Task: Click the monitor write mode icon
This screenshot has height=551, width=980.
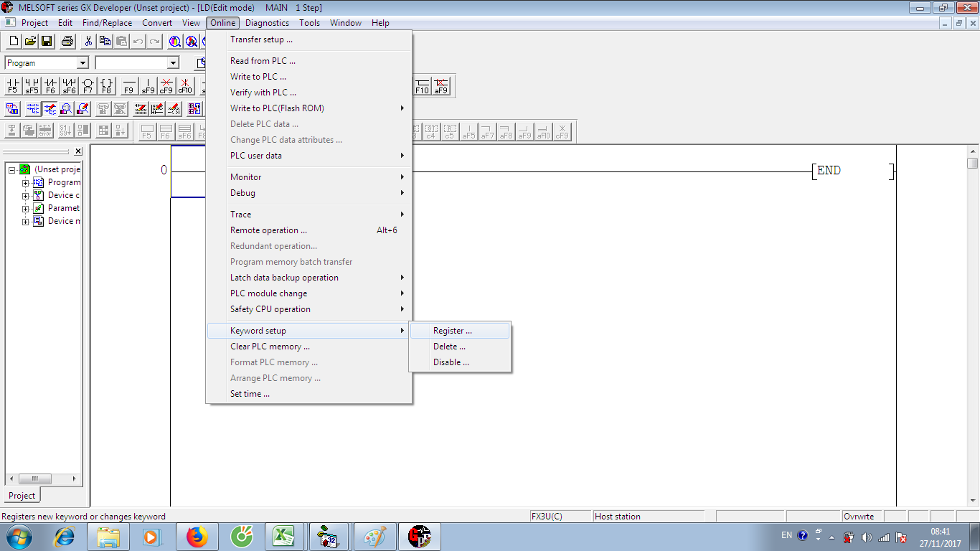Action: (x=83, y=109)
